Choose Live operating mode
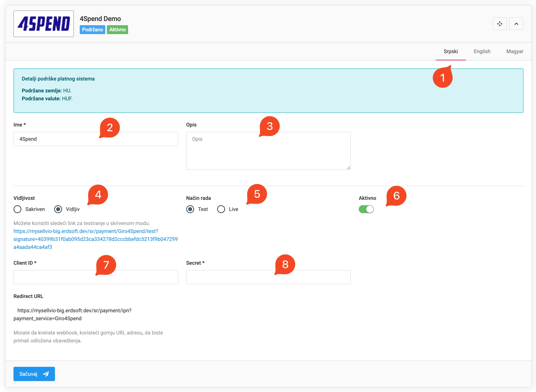536x392 pixels. tap(221, 209)
